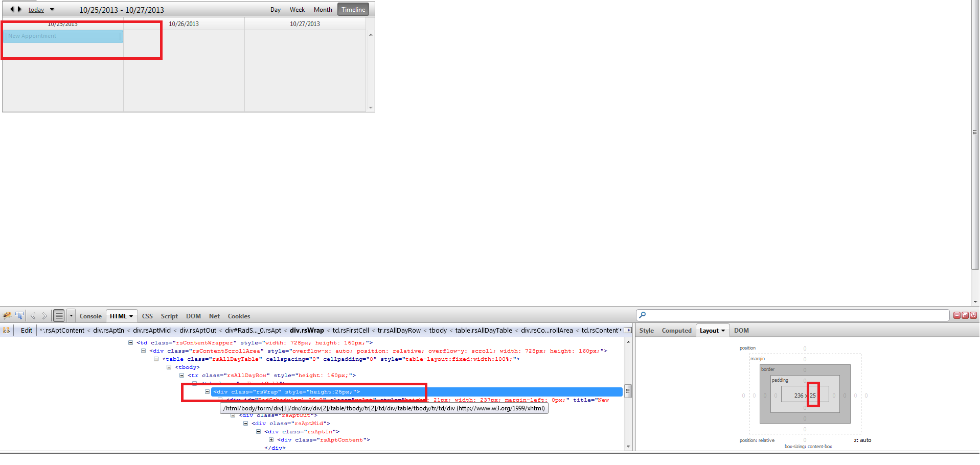Image resolution: width=980 pixels, height=465 pixels.
Task: Click the Firebug search magnifier icon
Action: coord(643,315)
